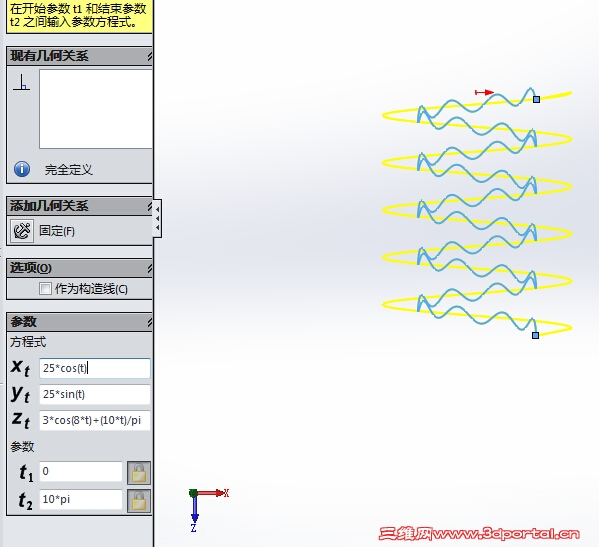The width and height of the screenshot is (599, 547).
Task: Collapse the 现有几何关系 section
Action: (150, 57)
